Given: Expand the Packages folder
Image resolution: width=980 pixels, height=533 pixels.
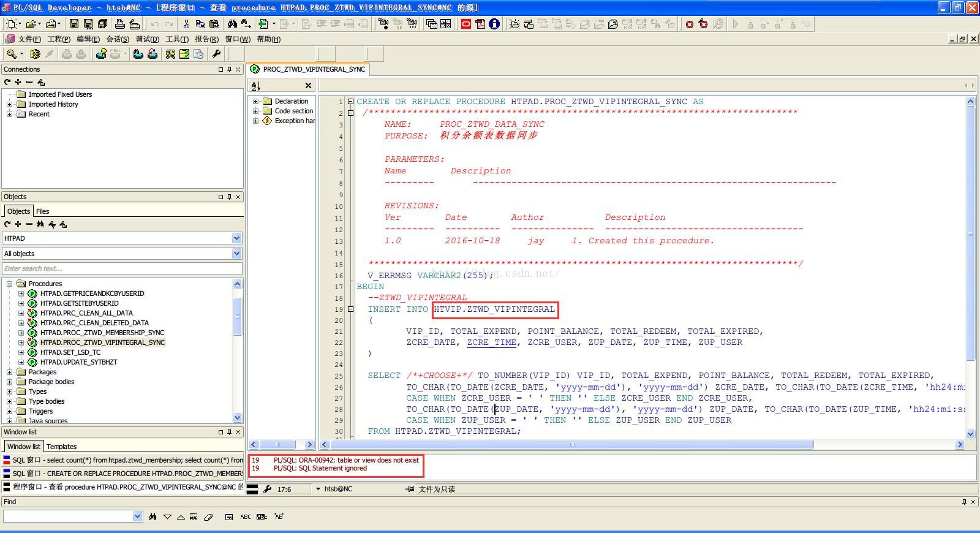Looking at the screenshot, I should point(9,372).
